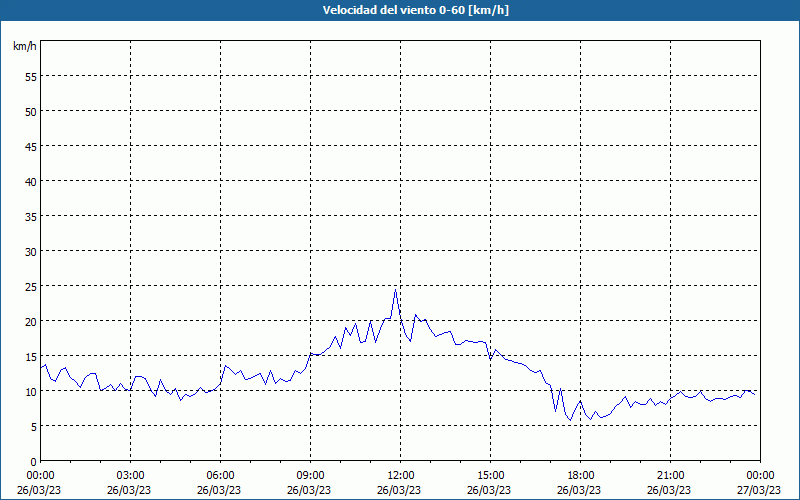This screenshot has width=800, height=500.
Task: Click the Y-axis value 10
Action: point(31,391)
